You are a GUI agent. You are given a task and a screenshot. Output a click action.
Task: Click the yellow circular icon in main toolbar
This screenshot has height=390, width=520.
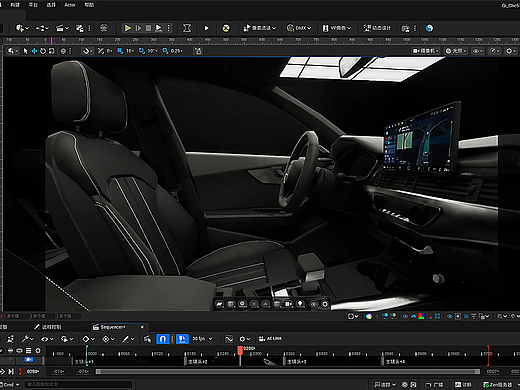226,28
